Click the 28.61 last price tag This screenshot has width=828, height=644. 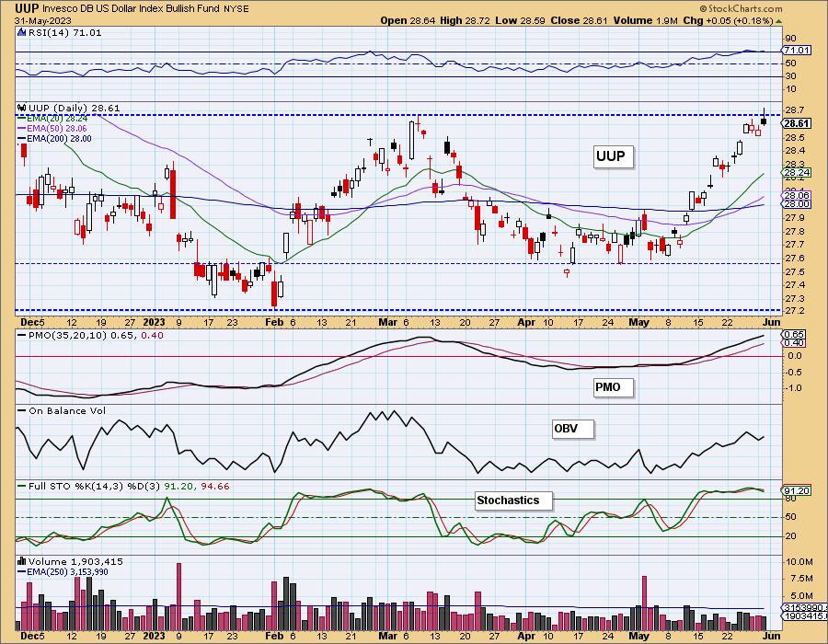(796, 123)
